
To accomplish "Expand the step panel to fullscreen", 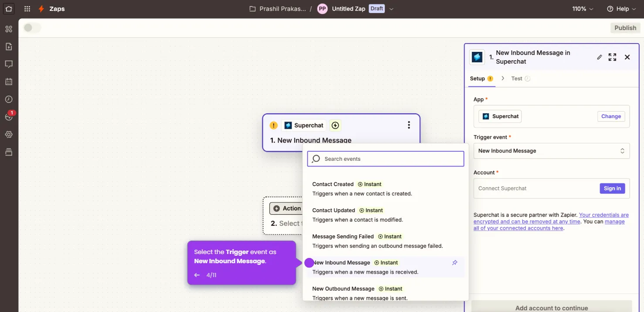I will pyautogui.click(x=612, y=57).
